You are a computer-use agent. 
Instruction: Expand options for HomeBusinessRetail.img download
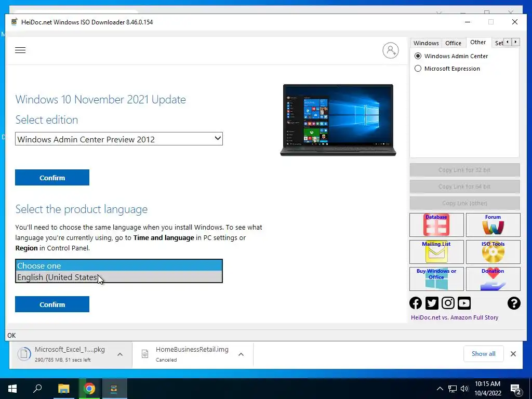pyautogui.click(x=241, y=354)
